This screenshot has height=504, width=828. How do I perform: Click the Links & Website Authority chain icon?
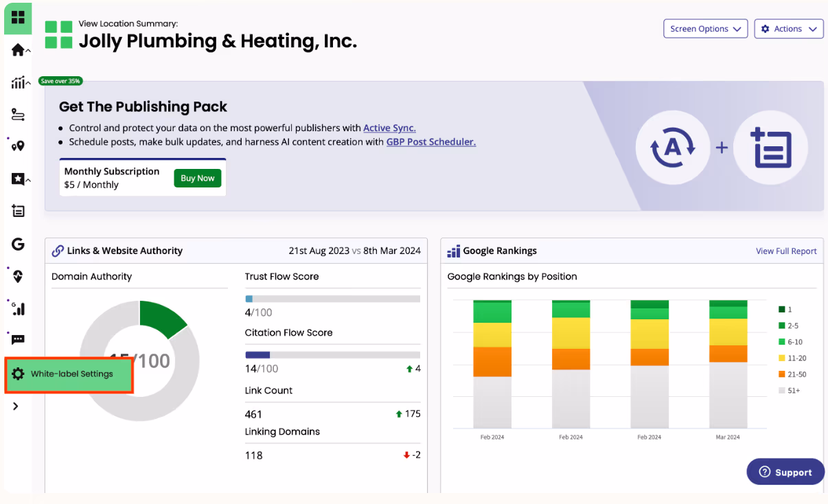(58, 251)
